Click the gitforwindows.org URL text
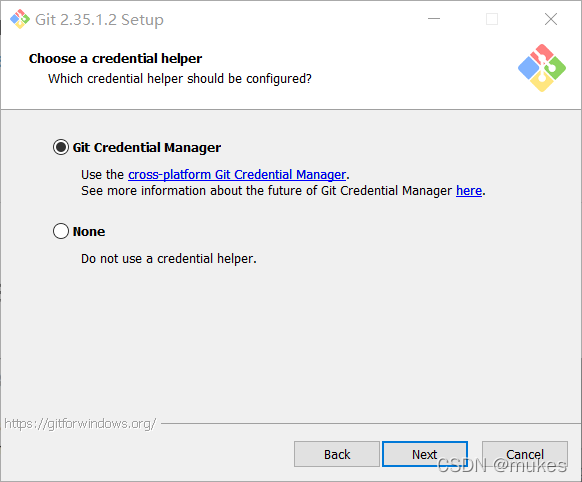 click(80, 424)
